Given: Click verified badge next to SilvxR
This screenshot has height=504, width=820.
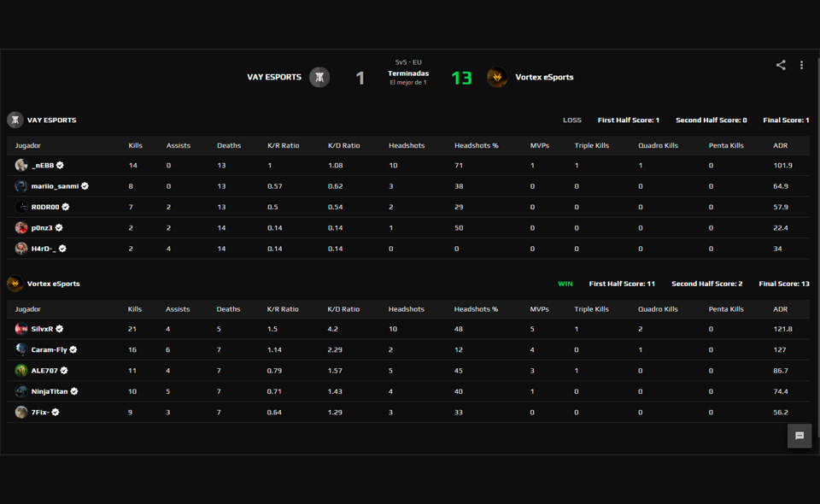Looking at the screenshot, I should (60, 329).
